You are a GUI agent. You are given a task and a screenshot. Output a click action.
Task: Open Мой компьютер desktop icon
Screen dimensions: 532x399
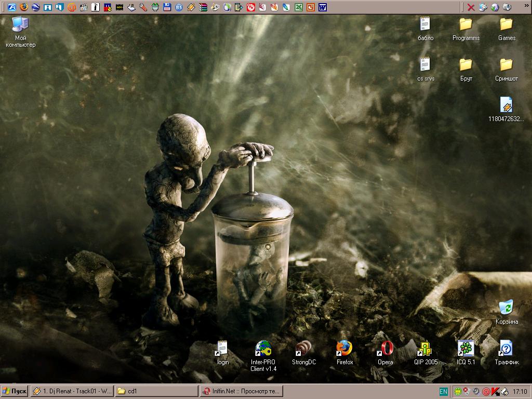click(x=20, y=32)
